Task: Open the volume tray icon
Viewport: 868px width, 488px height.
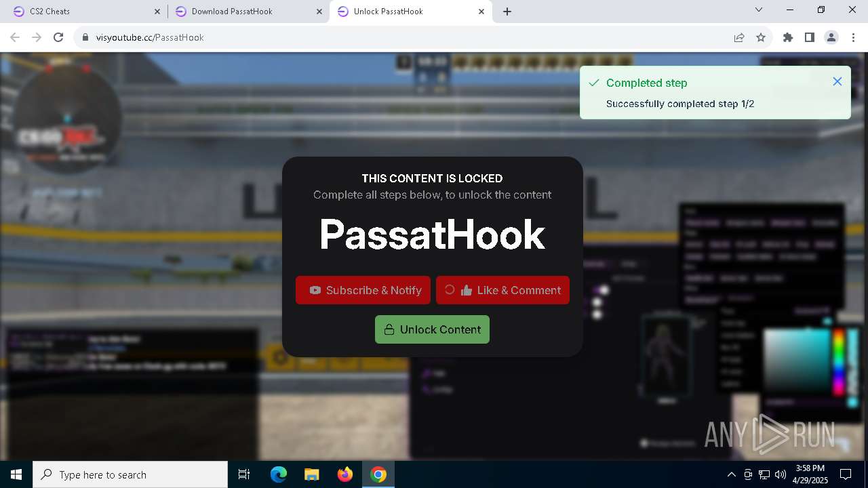Action: [x=781, y=474]
